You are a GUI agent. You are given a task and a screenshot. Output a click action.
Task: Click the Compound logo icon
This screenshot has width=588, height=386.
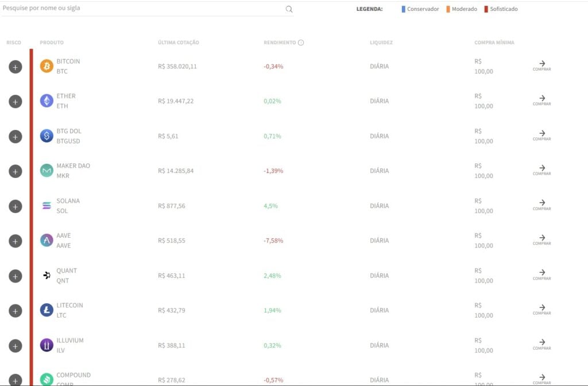[47, 379]
